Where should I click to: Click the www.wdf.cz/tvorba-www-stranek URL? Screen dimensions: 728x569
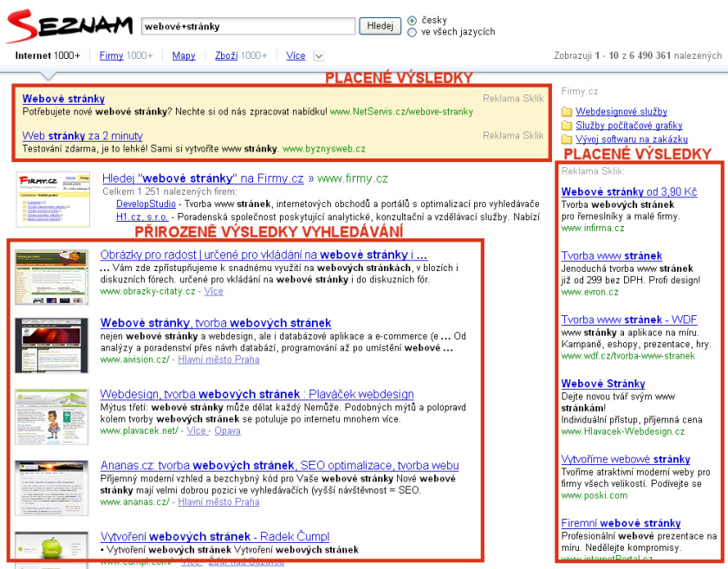click(628, 357)
